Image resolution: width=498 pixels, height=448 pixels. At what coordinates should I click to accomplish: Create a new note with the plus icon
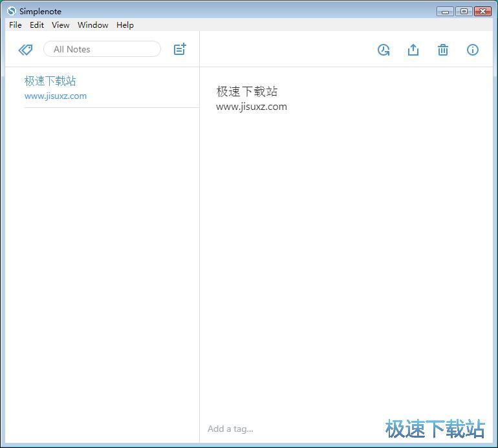point(180,49)
